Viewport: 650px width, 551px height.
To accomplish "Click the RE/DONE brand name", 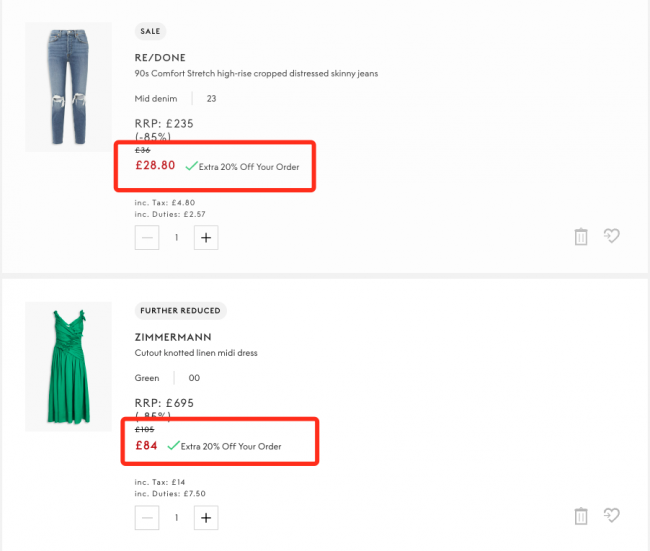I will click(x=160, y=58).
